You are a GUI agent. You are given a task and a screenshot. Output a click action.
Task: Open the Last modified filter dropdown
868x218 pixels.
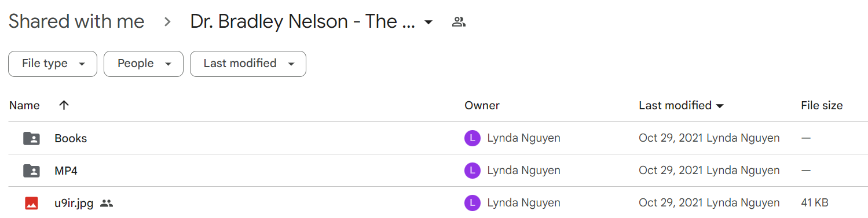pyautogui.click(x=248, y=64)
